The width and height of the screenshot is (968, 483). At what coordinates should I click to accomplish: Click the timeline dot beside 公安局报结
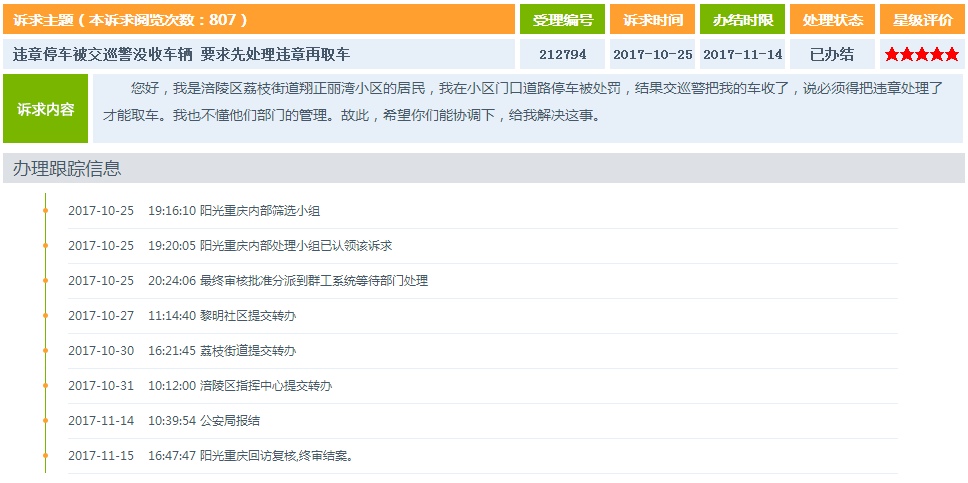click(45, 421)
